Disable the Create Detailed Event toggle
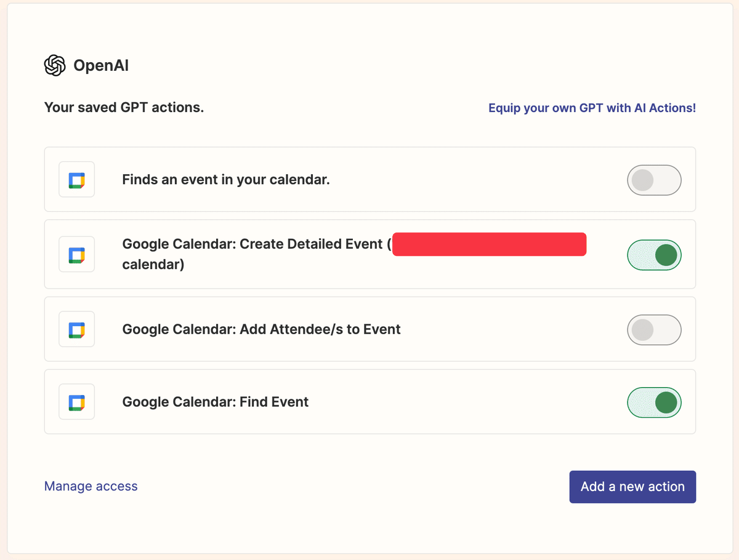Screen dimensions: 739x560 tap(654, 255)
